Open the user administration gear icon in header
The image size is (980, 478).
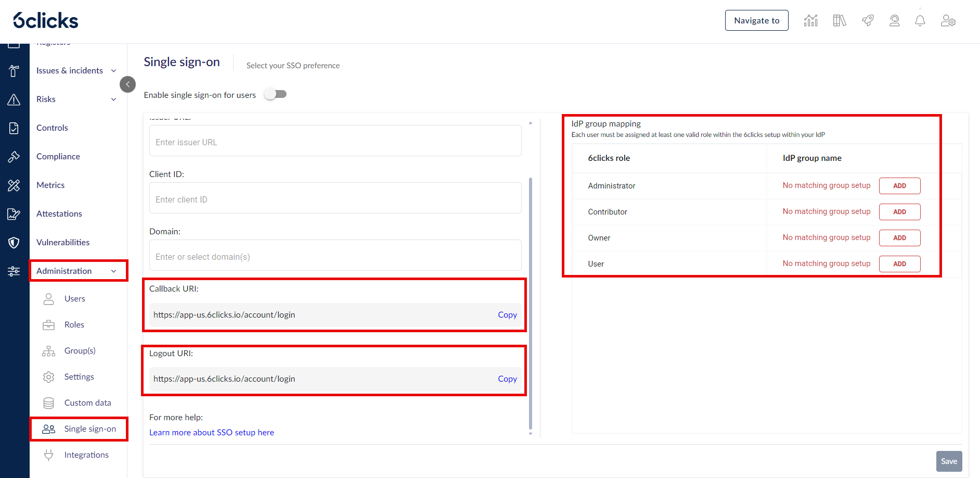tap(948, 21)
